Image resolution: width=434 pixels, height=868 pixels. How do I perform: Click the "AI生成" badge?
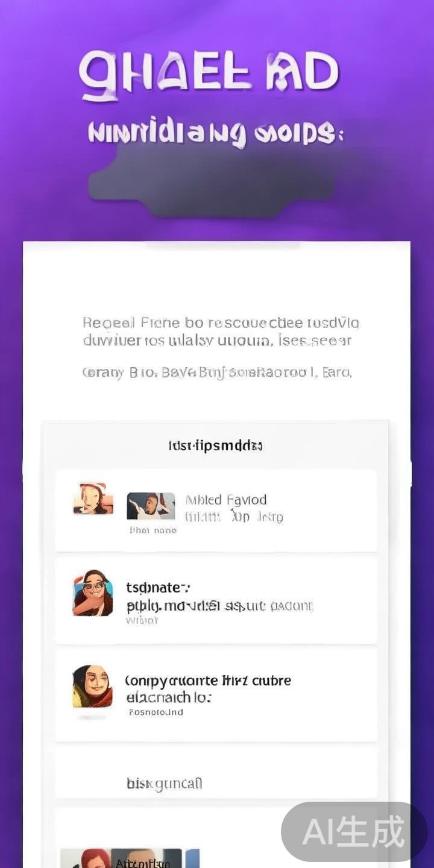point(354,832)
